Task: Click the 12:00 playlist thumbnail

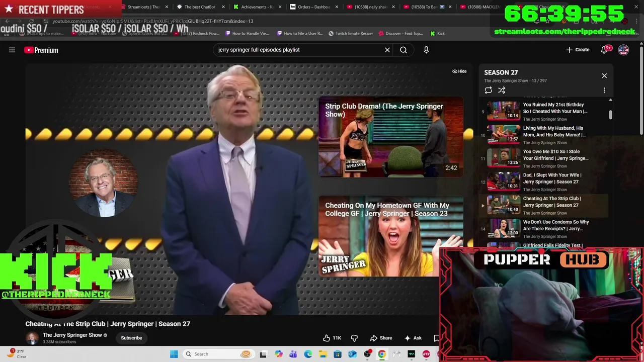Action: [503, 228]
